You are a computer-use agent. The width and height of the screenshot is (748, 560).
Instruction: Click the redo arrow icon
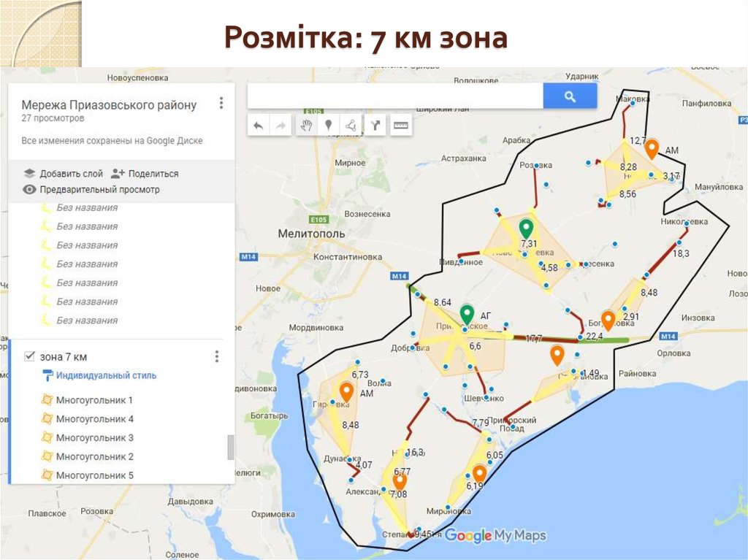point(280,124)
